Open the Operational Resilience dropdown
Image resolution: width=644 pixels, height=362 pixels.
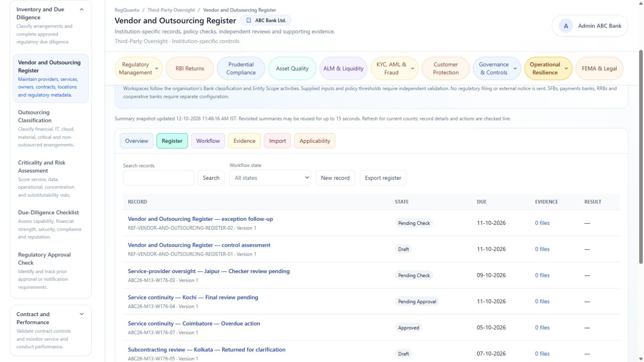pyautogui.click(x=548, y=69)
